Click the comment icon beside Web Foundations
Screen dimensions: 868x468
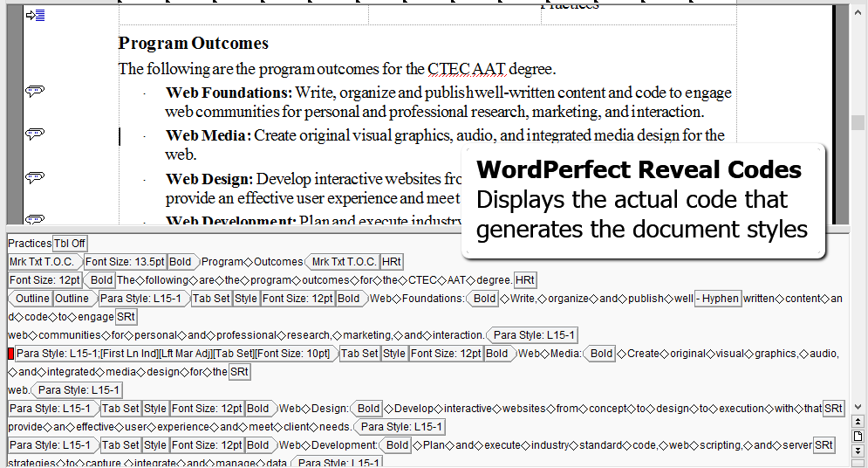coord(35,92)
